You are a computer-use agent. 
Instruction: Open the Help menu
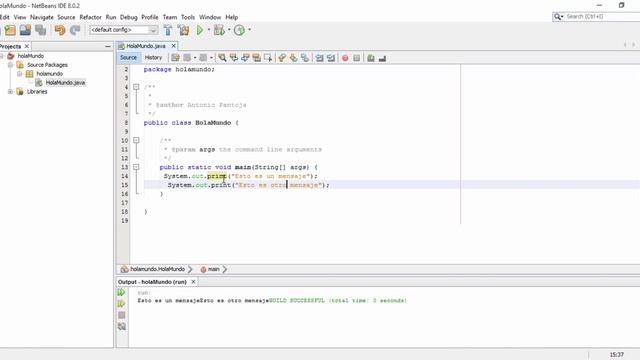coord(231,17)
